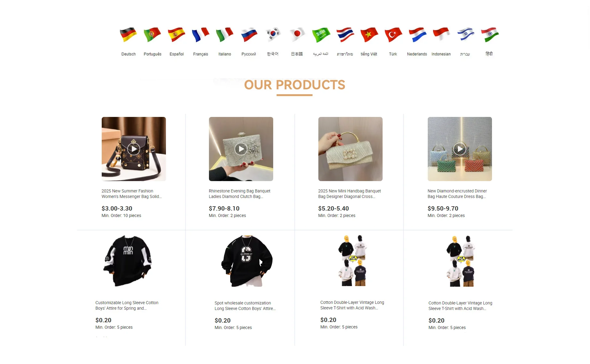Open the min min black sweatshirt image

point(128,261)
